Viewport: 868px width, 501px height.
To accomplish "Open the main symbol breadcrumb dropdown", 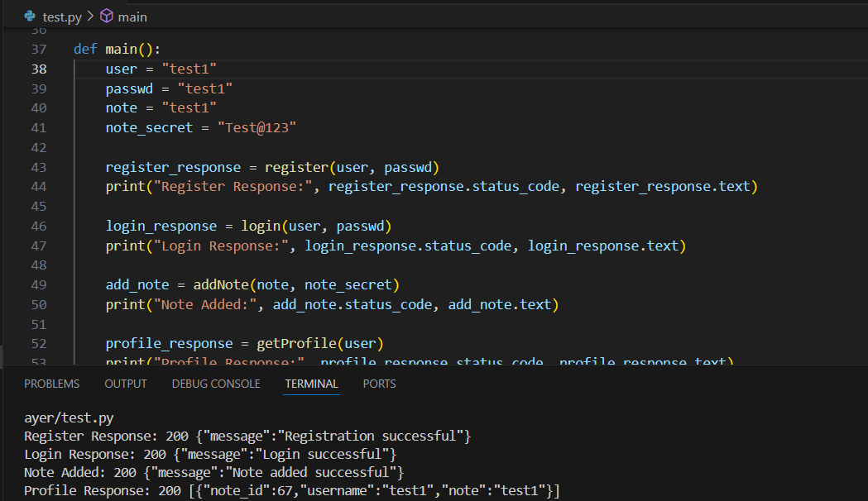I will [131, 17].
